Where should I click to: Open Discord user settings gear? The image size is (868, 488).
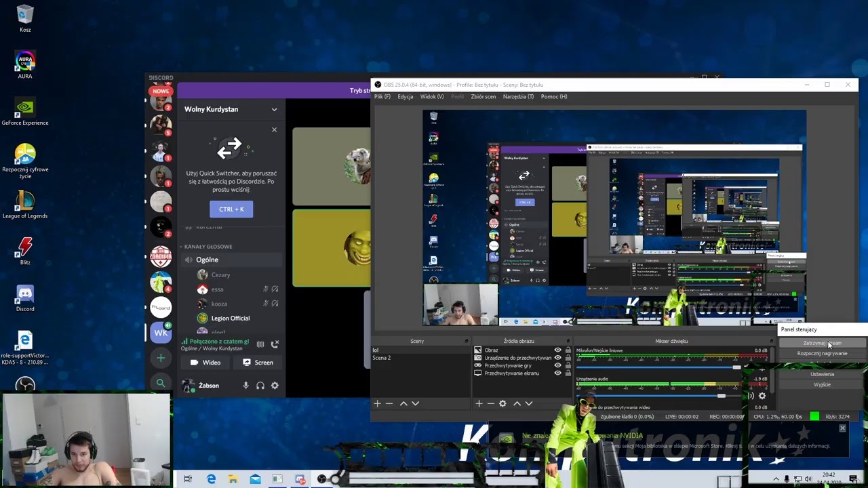(x=275, y=386)
